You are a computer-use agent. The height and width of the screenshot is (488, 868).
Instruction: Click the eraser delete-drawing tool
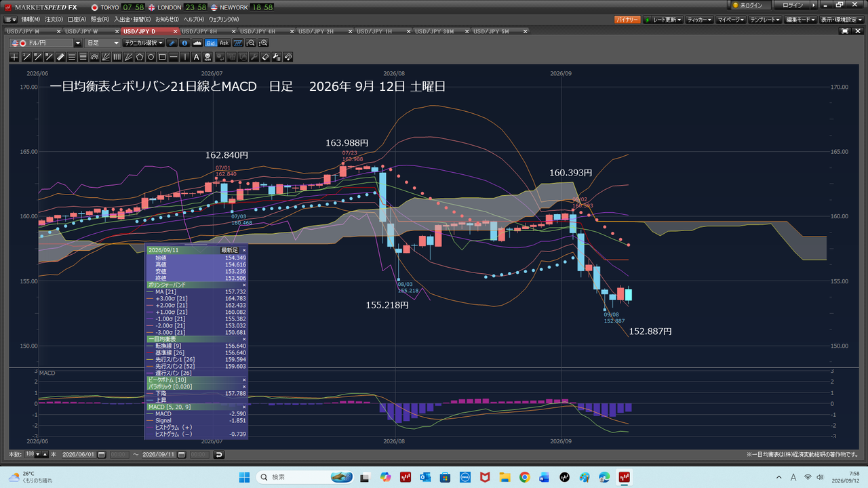click(264, 57)
